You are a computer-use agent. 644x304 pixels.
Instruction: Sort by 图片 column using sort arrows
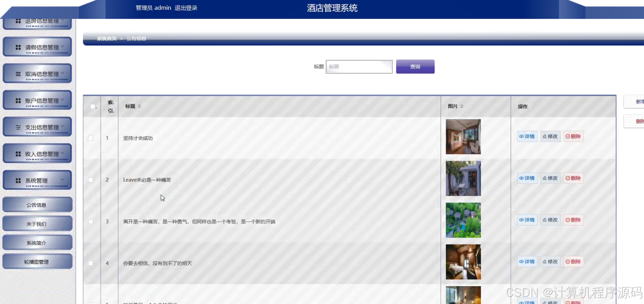[462, 106]
